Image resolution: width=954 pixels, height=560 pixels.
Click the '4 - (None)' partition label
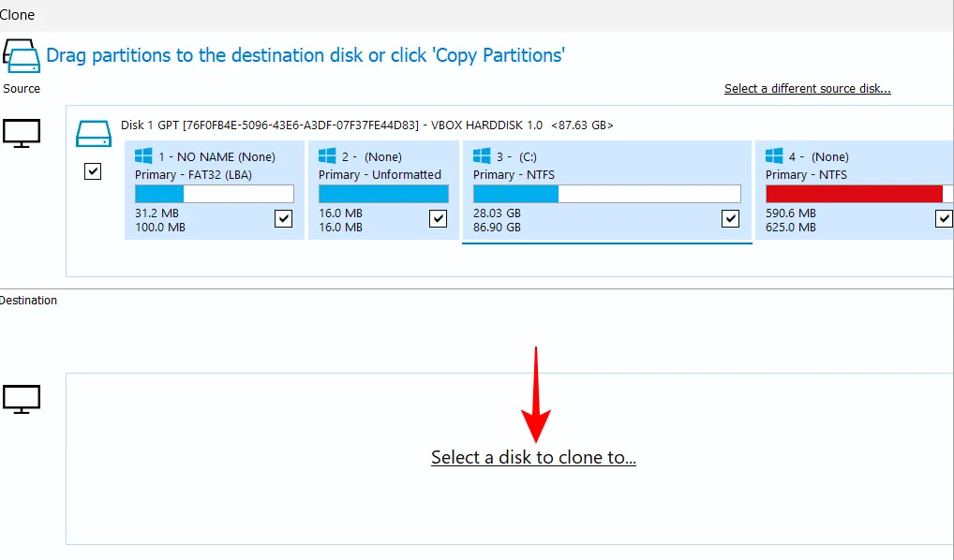[x=818, y=157]
